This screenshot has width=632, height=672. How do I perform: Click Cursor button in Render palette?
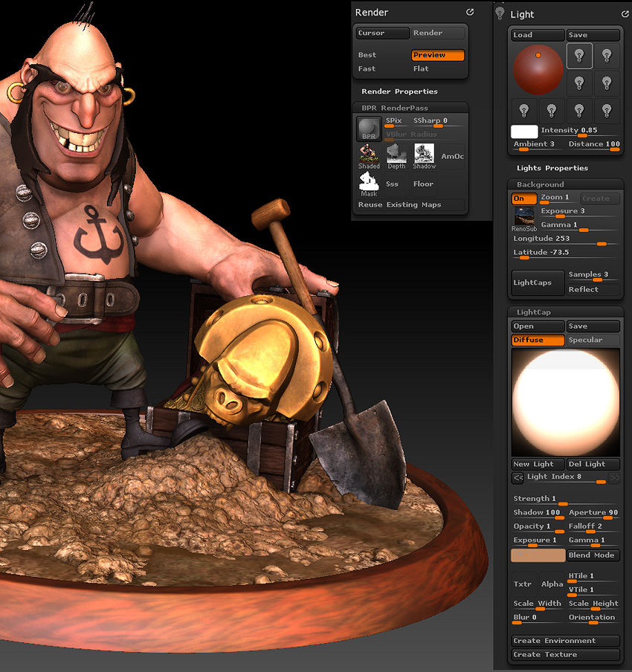382,33
